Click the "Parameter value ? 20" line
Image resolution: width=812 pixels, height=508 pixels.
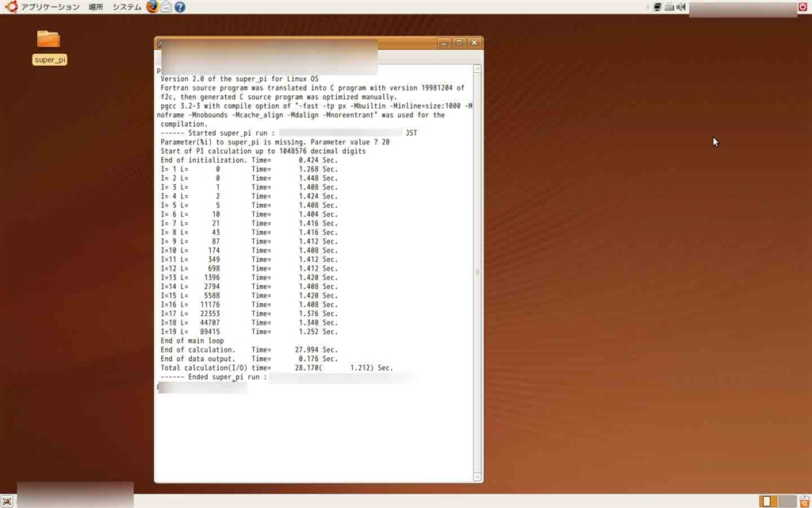275,142
